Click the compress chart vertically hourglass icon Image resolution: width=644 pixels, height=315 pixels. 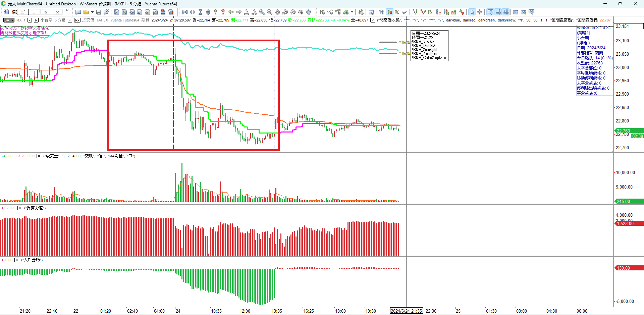[x=200, y=12]
